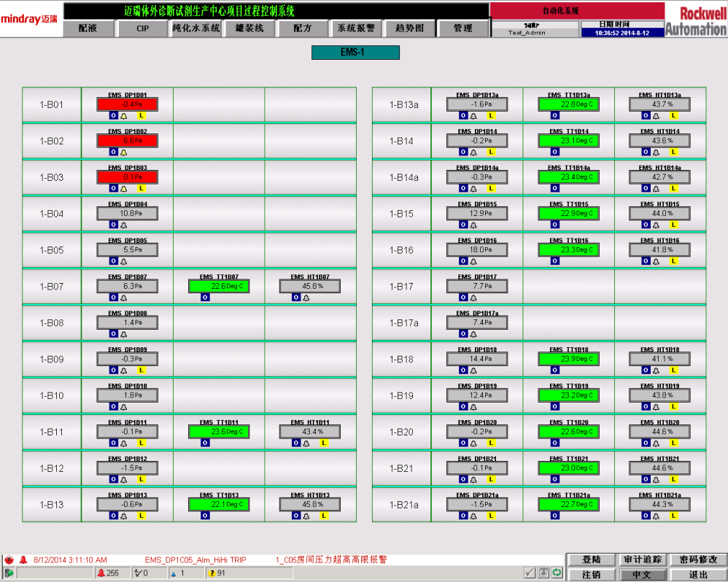The width and height of the screenshot is (728, 582).
Task: Click the 退出 exit button
Action: 698,575
